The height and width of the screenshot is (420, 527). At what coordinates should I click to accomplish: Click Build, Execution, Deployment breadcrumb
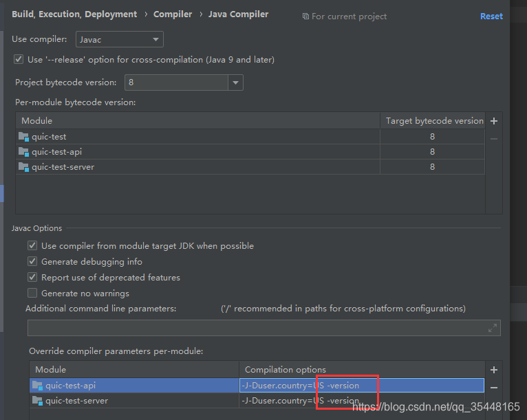point(74,14)
